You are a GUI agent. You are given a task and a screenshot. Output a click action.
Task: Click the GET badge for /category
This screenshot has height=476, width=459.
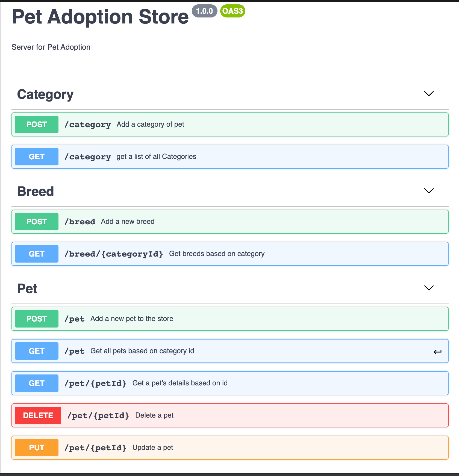pyautogui.click(x=37, y=157)
